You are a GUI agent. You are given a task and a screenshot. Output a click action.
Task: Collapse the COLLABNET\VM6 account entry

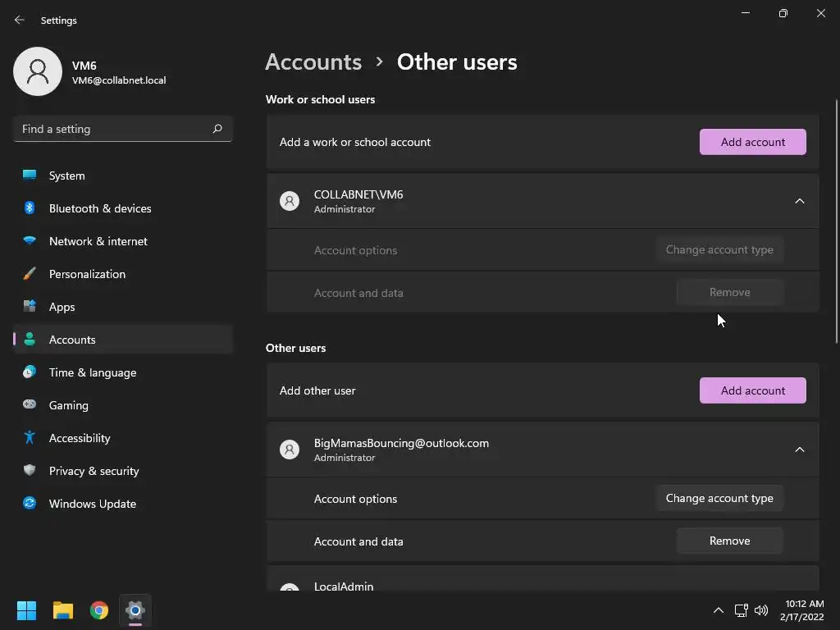(x=800, y=201)
